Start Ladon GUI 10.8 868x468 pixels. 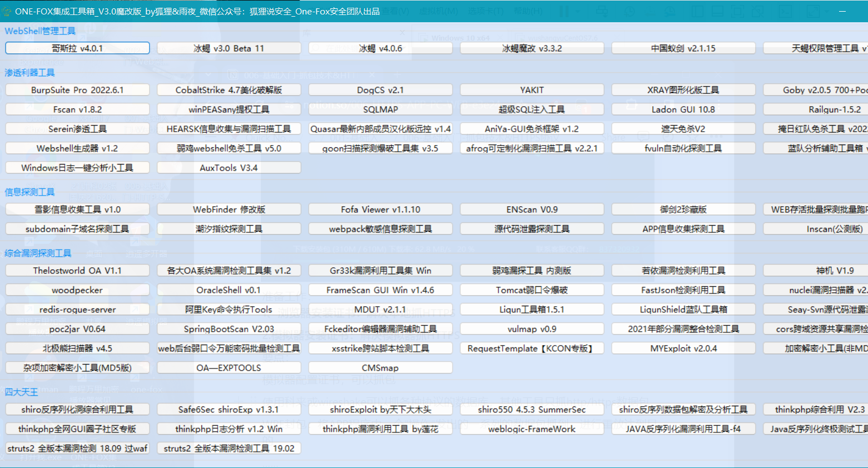(x=683, y=109)
